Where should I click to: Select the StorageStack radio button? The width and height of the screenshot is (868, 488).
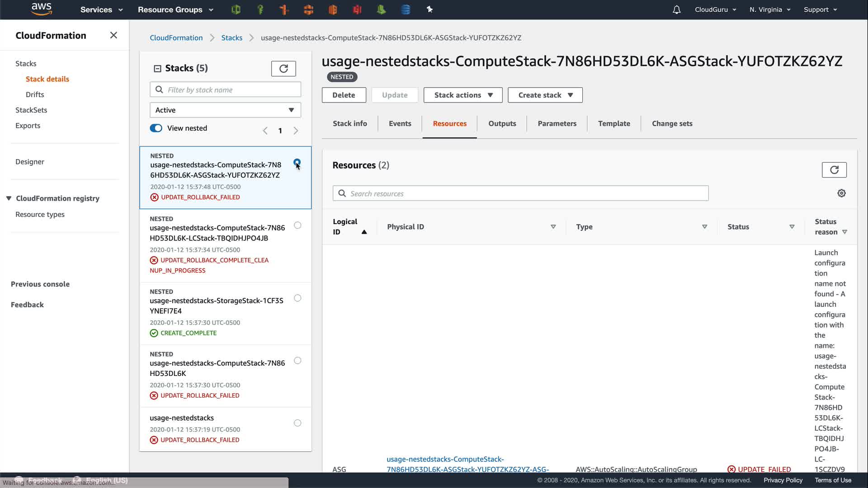297,298
